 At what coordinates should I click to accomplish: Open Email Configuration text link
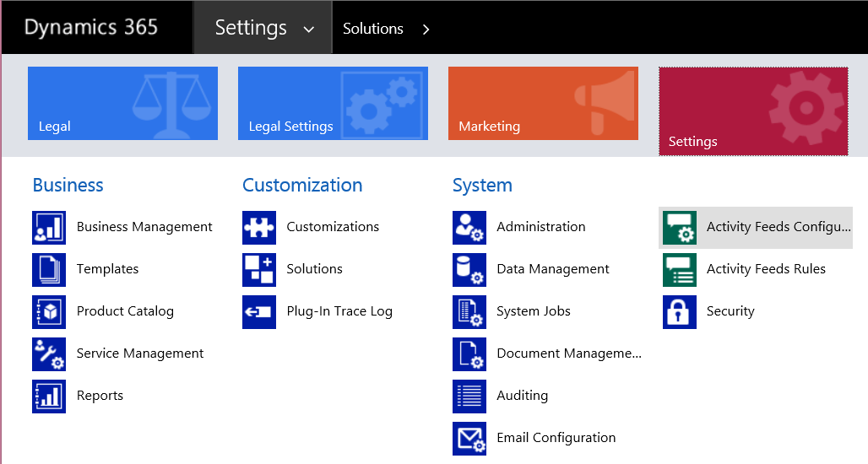click(556, 438)
